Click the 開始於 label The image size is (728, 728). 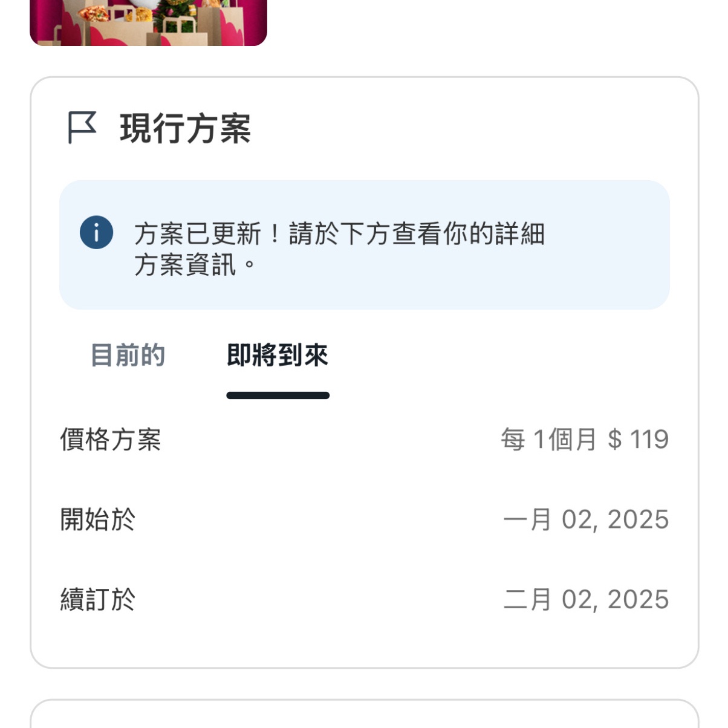[98, 519]
